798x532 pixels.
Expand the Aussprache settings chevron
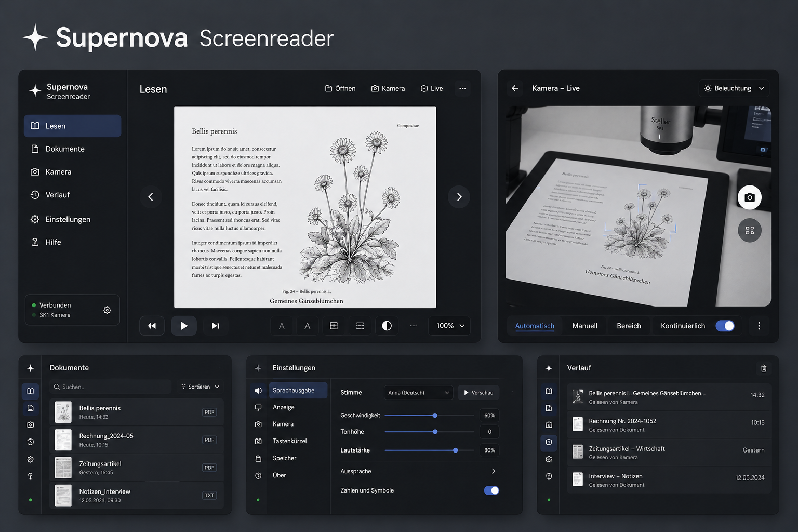click(x=494, y=471)
